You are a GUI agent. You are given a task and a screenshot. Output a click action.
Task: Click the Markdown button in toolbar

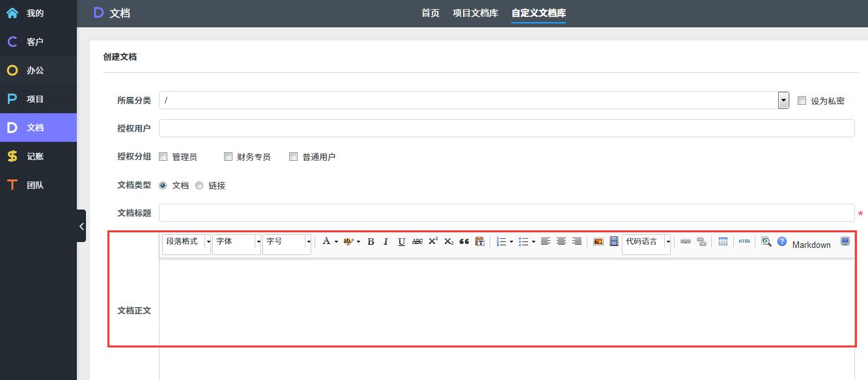click(811, 245)
